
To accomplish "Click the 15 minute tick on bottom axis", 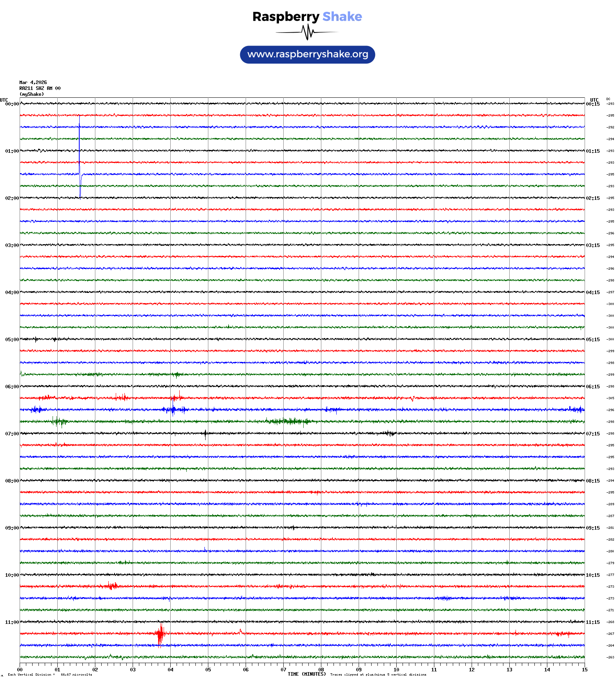I will [x=585, y=670].
